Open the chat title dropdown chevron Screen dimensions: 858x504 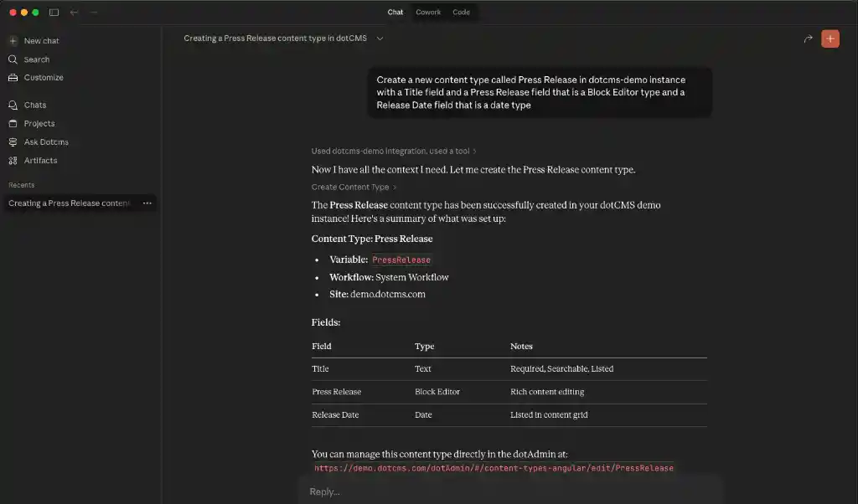click(x=380, y=39)
